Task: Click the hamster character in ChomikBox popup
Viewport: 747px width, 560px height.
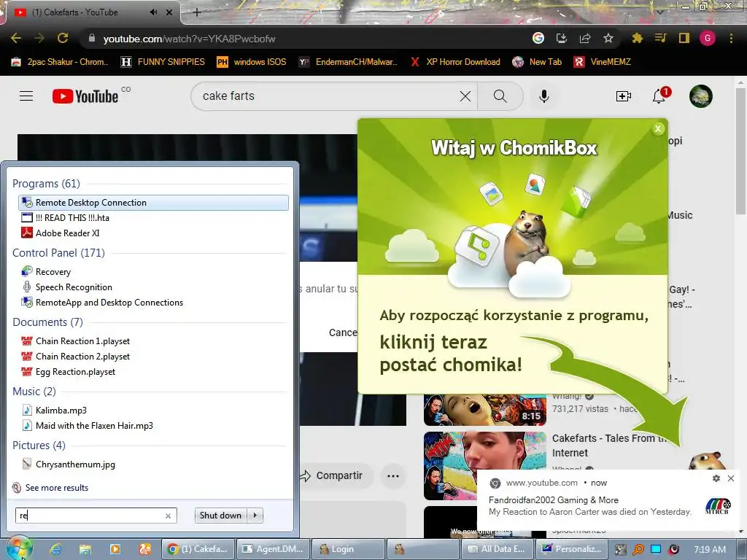Action: click(x=528, y=242)
